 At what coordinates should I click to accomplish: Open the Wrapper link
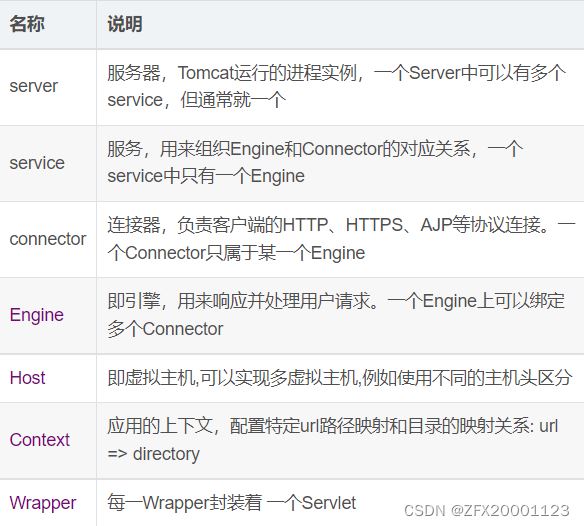click(x=43, y=503)
